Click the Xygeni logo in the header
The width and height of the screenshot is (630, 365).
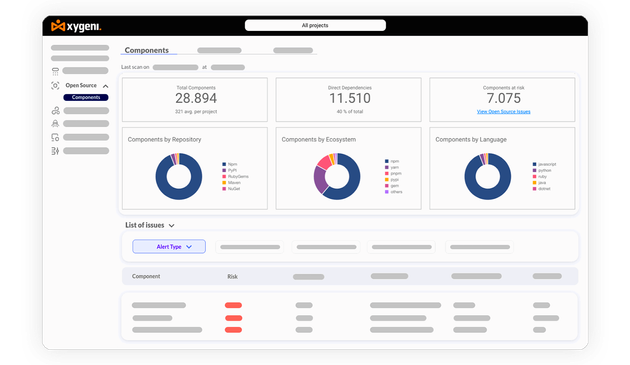pyautogui.click(x=76, y=26)
